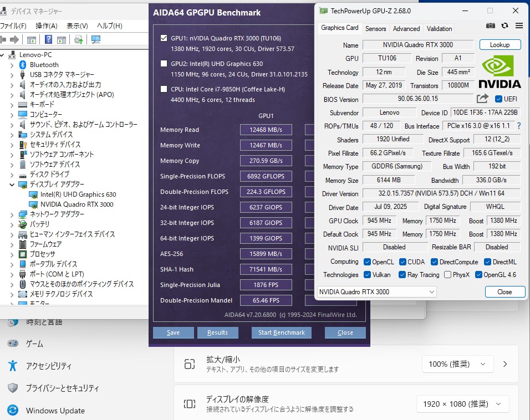The height and width of the screenshot is (420, 530).
Task: Click the accessibility icon in Settings sidebar
Action: point(13,366)
